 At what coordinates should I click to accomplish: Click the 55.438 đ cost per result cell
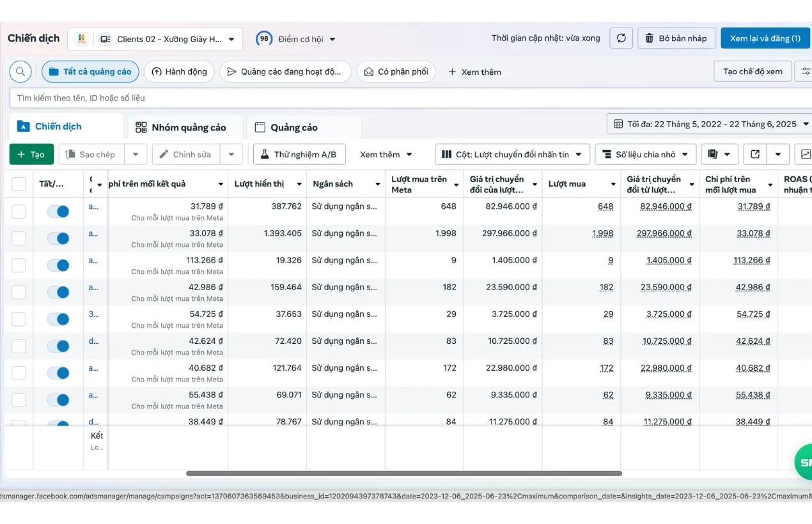click(x=206, y=394)
